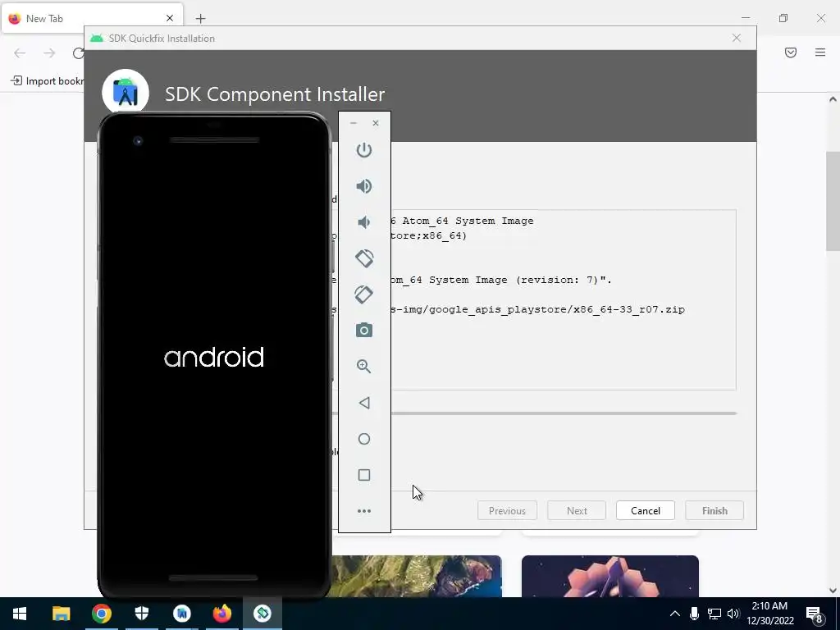This screenshot has width=840, height=630.
Task: Go back using Firefox back arrow
Action: pos(20,52)
